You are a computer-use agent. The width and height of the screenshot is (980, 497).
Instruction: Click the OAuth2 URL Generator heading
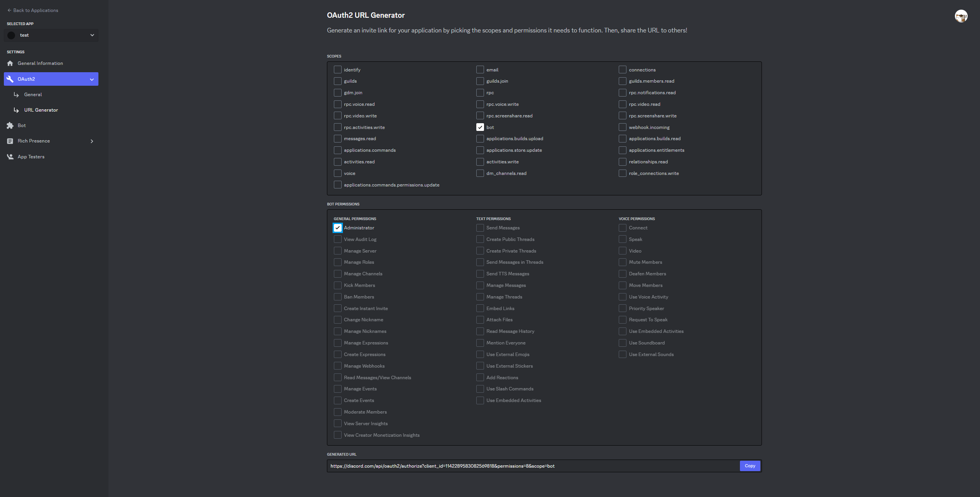pos(366,15)
